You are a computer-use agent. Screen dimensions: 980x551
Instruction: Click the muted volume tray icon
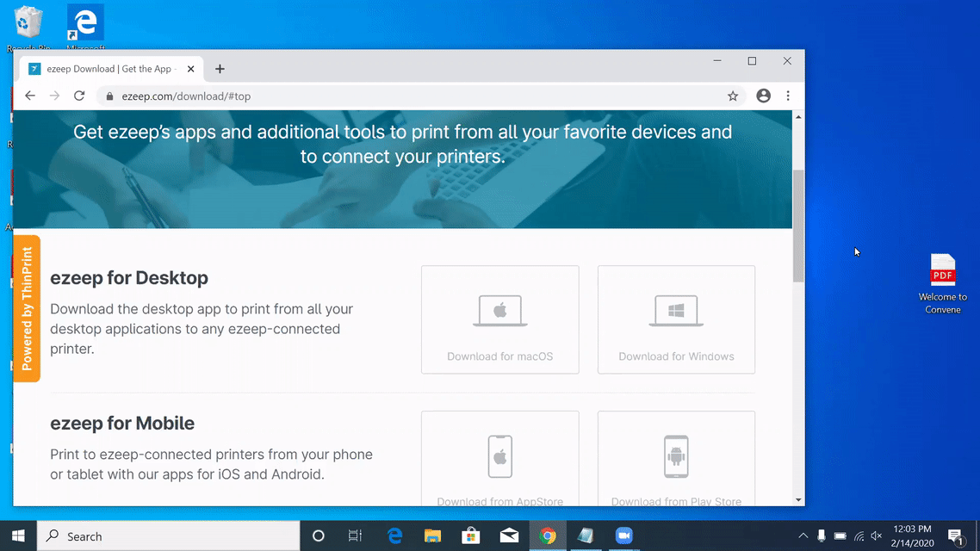(x=877, y=536)
